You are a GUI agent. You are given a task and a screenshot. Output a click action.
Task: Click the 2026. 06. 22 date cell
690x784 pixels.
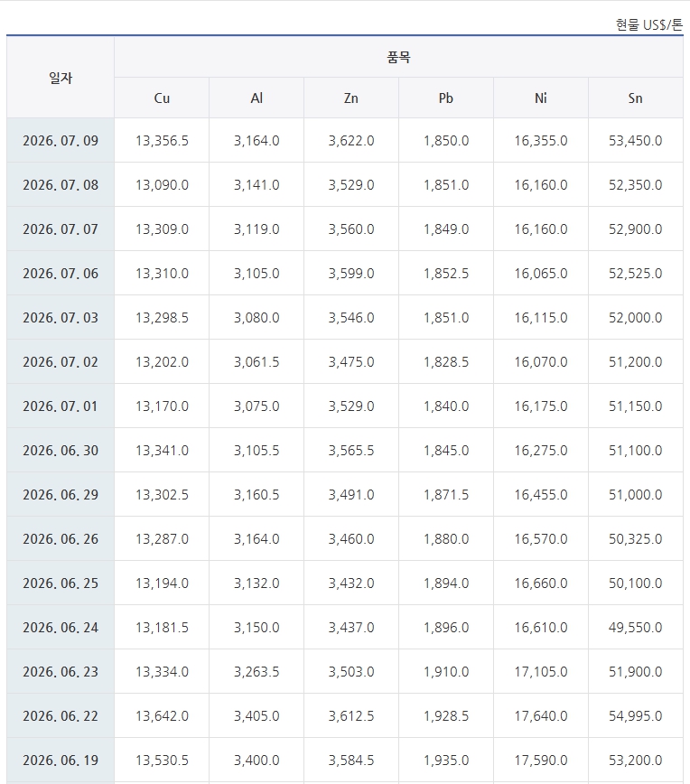[61, 716]
